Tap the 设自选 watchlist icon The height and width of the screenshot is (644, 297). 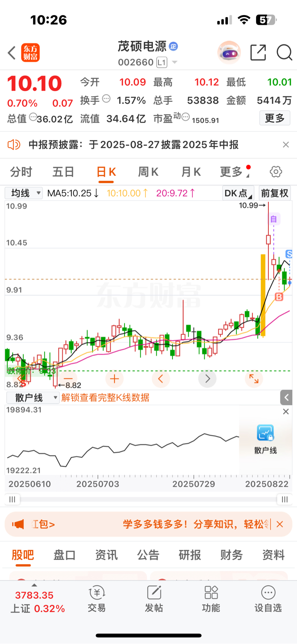(268, 599)
